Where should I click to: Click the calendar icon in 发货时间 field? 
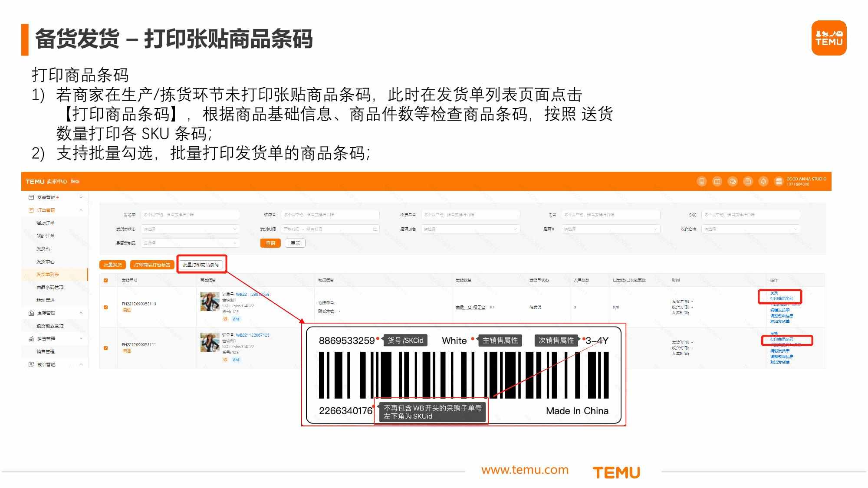pyautogui.click(x=375, y=229)
